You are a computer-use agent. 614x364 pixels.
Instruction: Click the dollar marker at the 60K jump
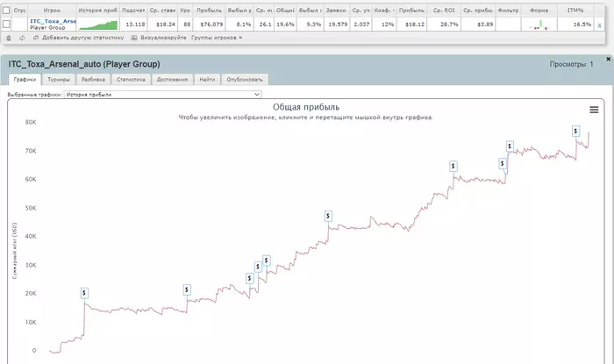point(453,167)
